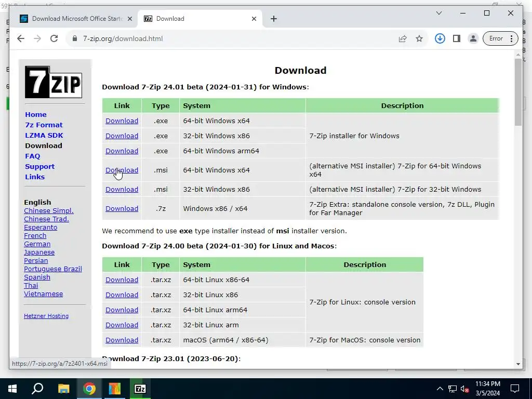Switch language to Chinese Simpl.

pos(48,211)
